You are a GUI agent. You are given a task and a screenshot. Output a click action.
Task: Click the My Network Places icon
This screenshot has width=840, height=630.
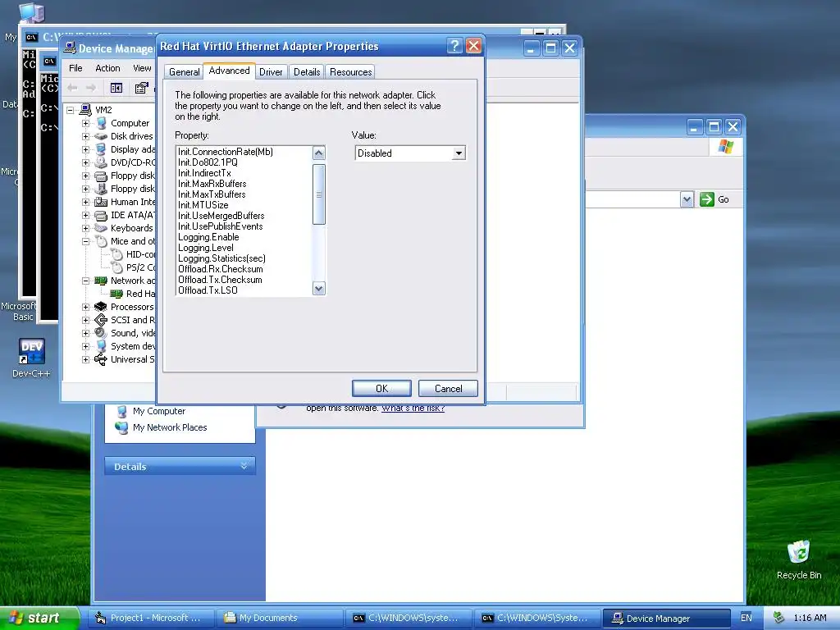click(122, 427)
